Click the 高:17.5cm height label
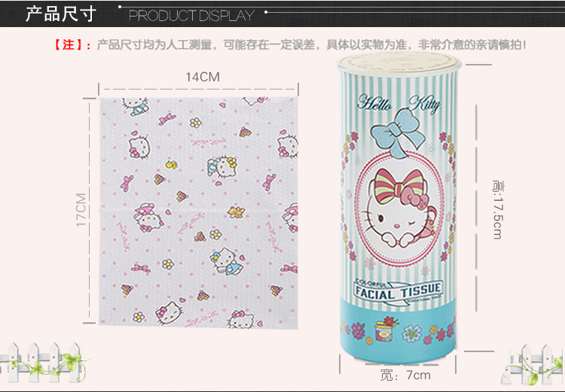Screen dimensions: 565x392 click(x=496, y=209)
